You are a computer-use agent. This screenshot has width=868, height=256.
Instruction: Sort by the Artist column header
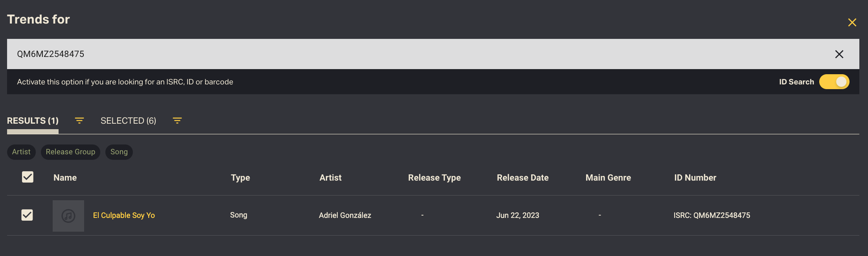[330, 177]
